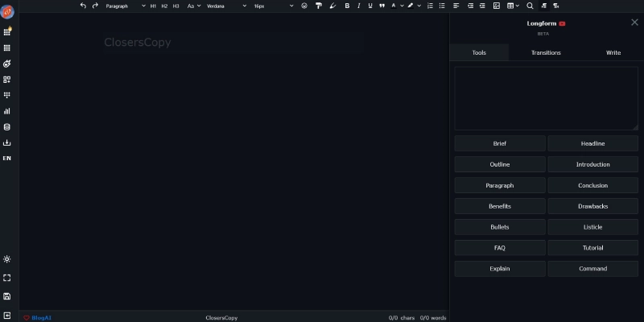Click the Listicle button
This screenshot has height=322, width=644.
coord(593,227)
